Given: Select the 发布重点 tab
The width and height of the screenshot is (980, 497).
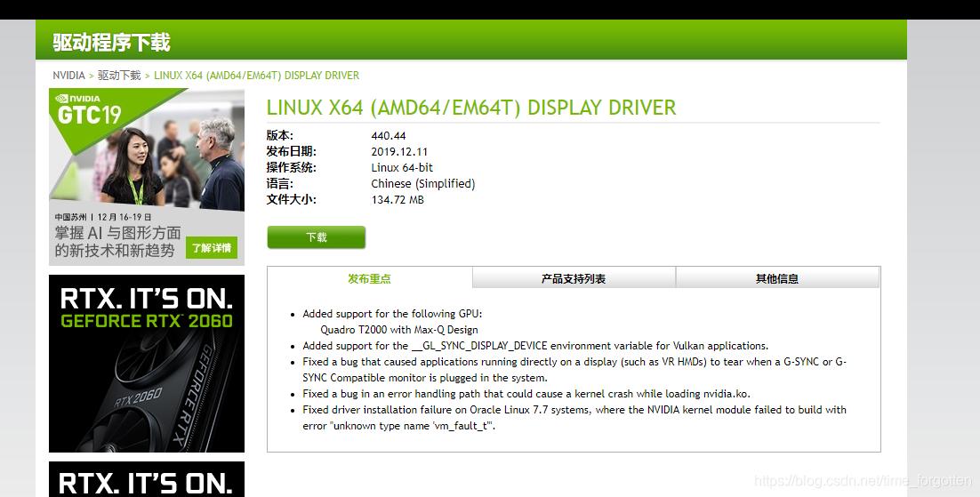Looking at the screenshot, I should point(369,278).
